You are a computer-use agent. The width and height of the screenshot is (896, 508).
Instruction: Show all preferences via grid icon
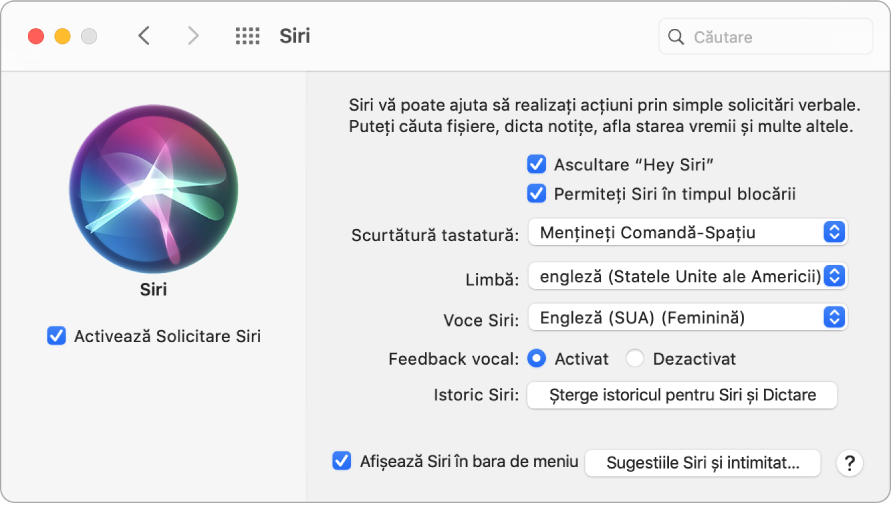(247, 36)
